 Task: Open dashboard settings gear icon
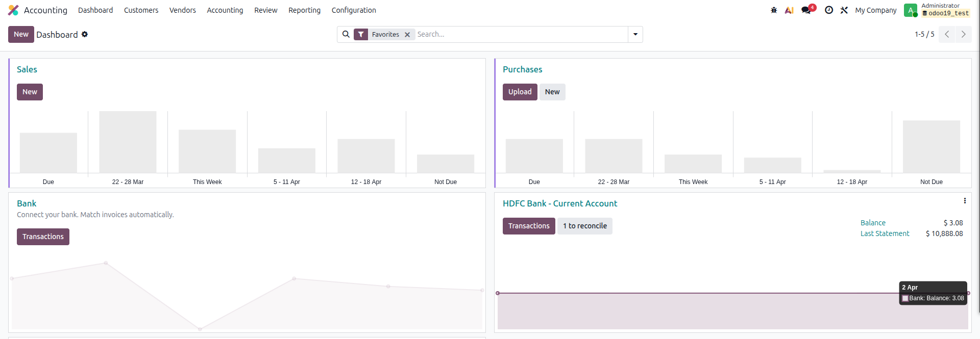[85, 34]
